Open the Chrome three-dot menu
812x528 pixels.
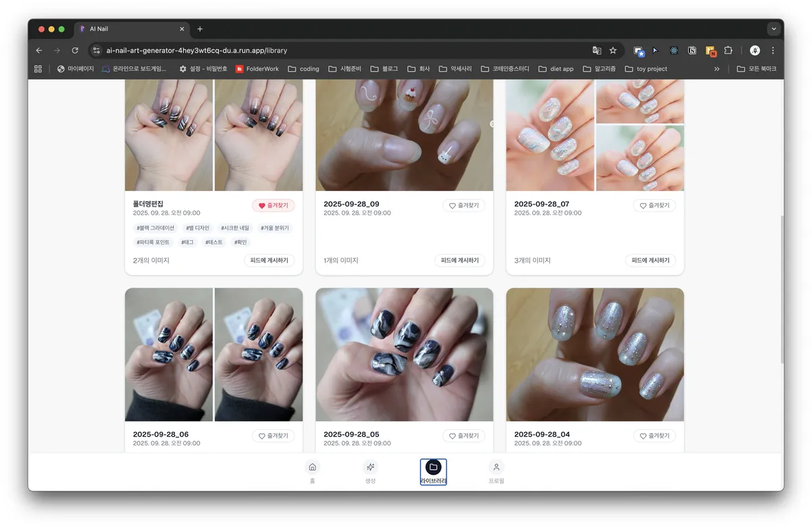click(773, 50)
